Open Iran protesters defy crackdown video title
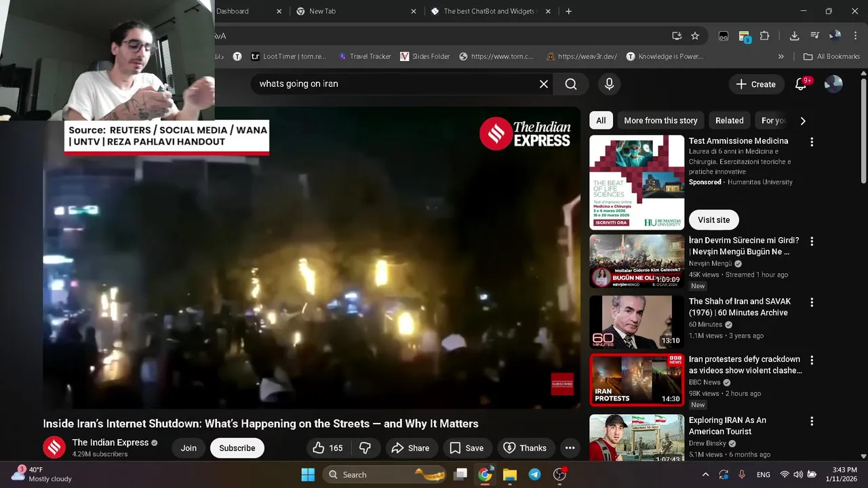The width and height of the screenshot is (868, 488). point(745,365)
